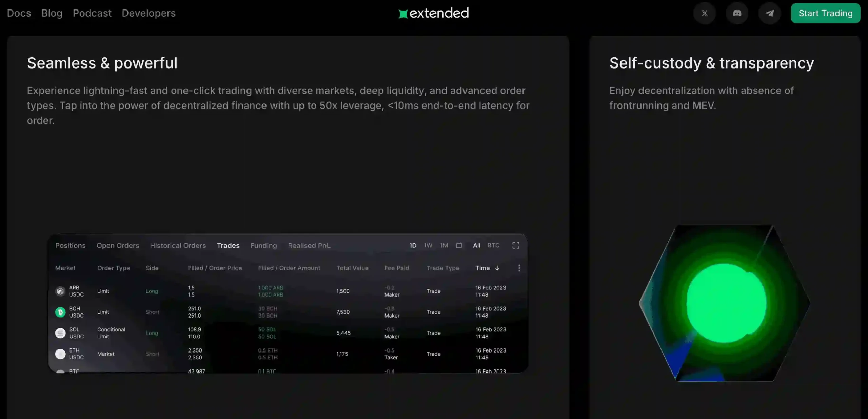Sort by the Time column arrow
868x419 pixels.
pos(497,268)
